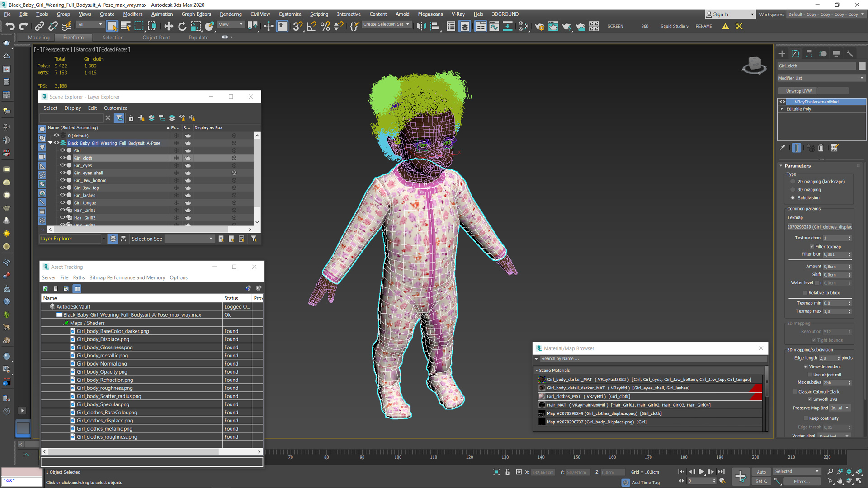Viewport: 868px width, 488px height.
Task: Open the Selection Set dropdown in explorer
Action: [189, 239]
